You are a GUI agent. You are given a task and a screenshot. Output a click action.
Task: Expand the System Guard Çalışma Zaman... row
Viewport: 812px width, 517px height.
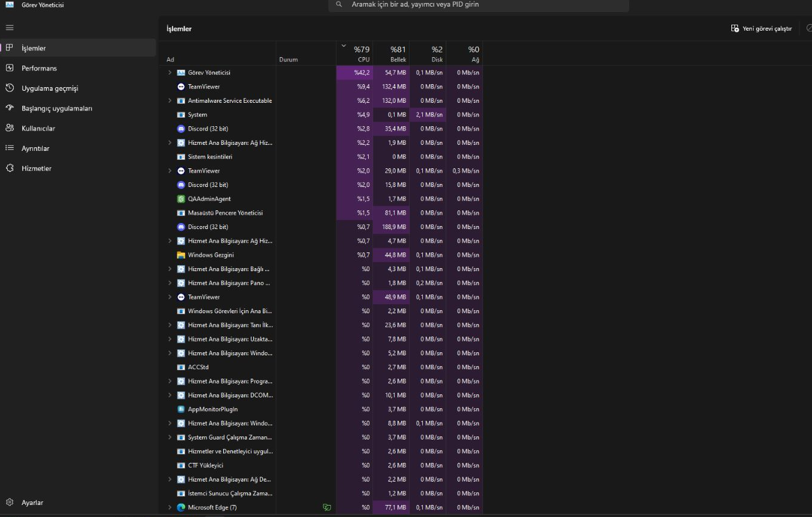170,438
